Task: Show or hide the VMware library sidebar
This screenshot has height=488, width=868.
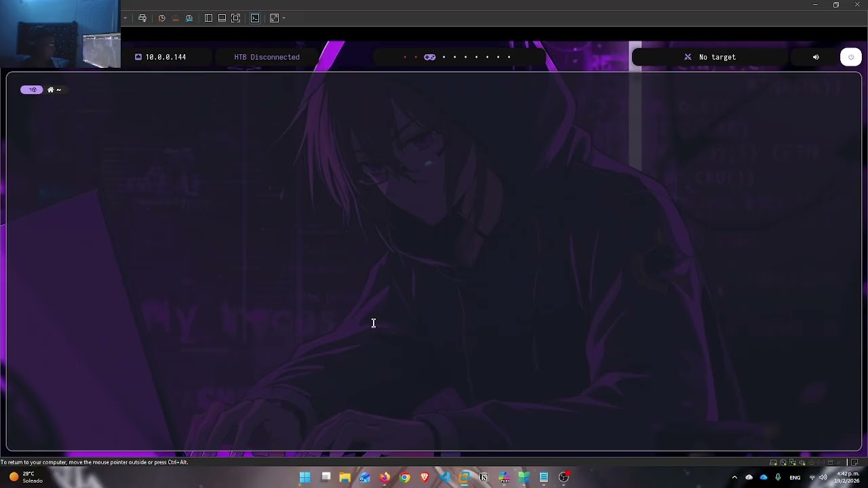Action: pos(208,18)
